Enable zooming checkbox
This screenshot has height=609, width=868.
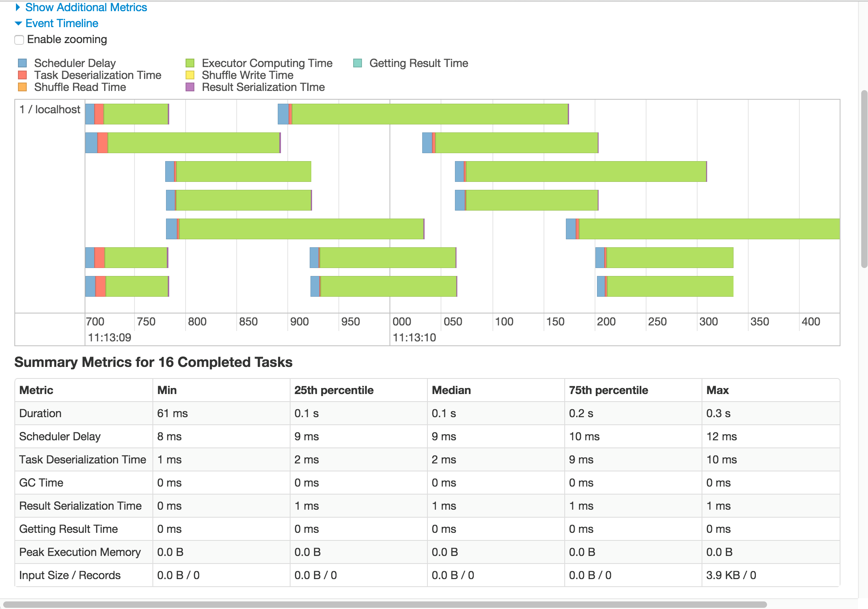(19, 40)
